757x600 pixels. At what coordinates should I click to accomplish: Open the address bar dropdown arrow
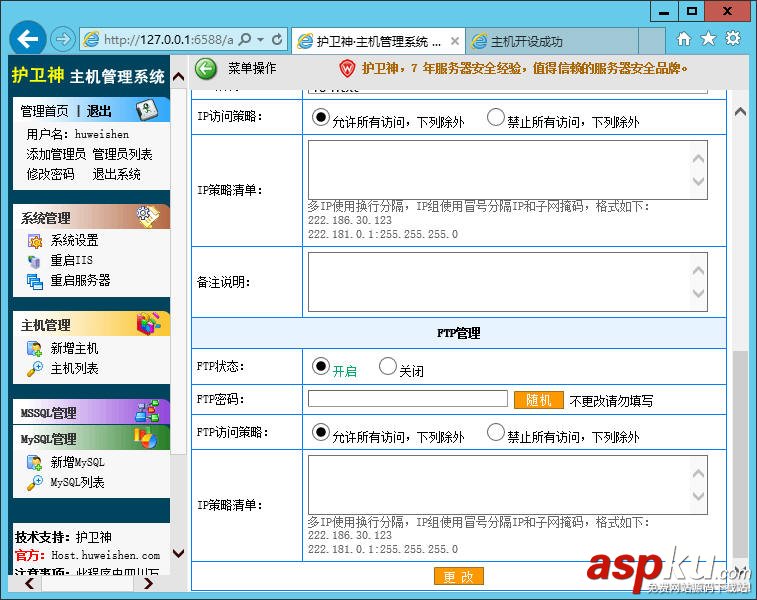tap(261, 40)
